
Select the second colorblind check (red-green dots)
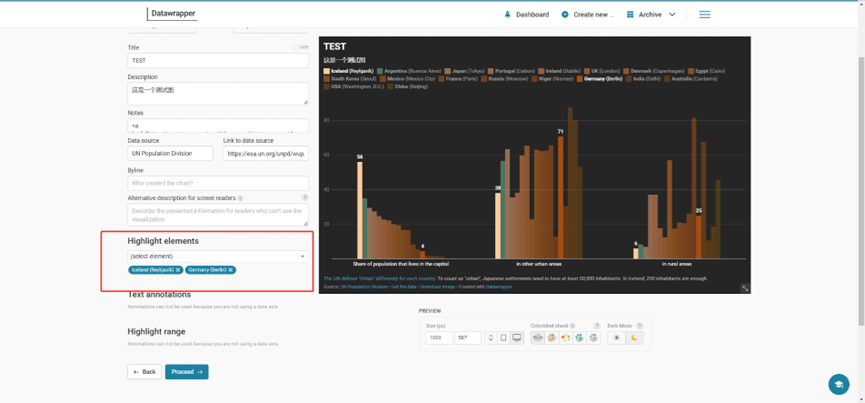pos(551,338)
